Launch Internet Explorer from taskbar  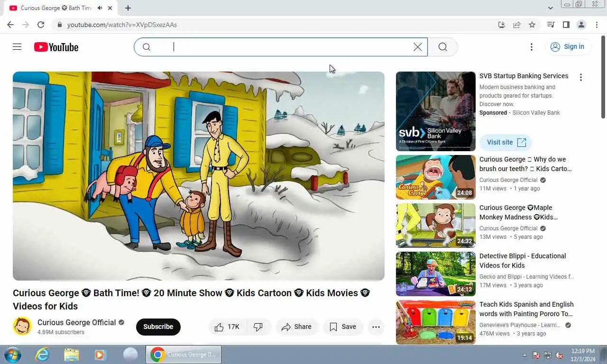pyautogui.click(x=42, y=355)
